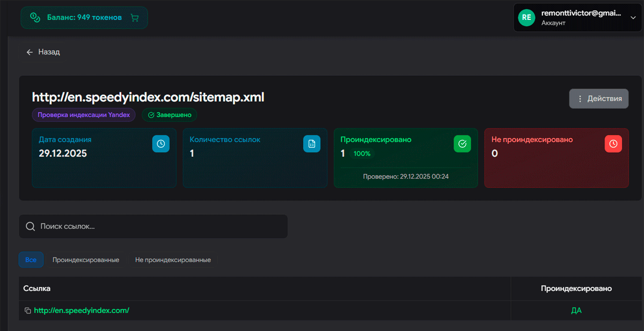Select the Все filter tab
The width and height of the screenshot is (644, 331).
[31, 260]
